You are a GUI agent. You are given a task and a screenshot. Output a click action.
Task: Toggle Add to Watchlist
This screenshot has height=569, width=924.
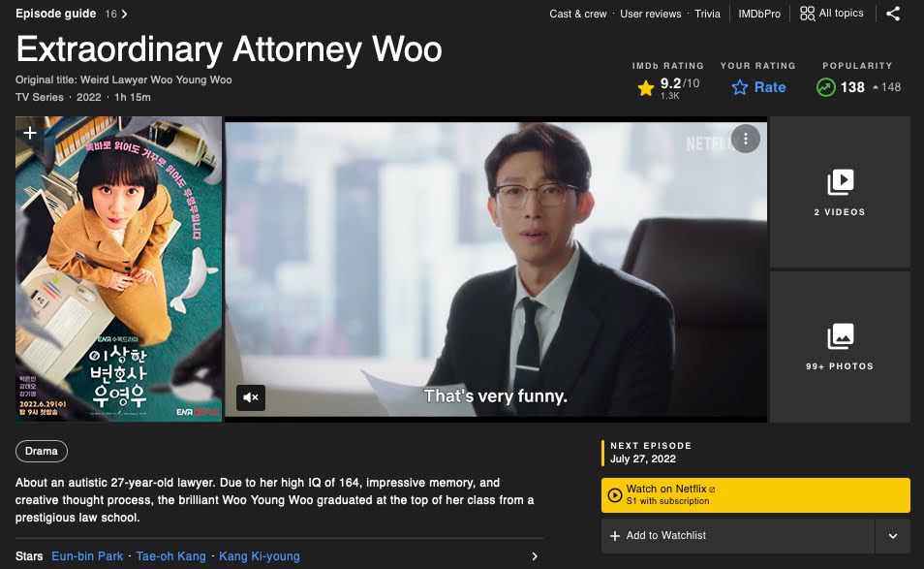[x=738, y=535]
